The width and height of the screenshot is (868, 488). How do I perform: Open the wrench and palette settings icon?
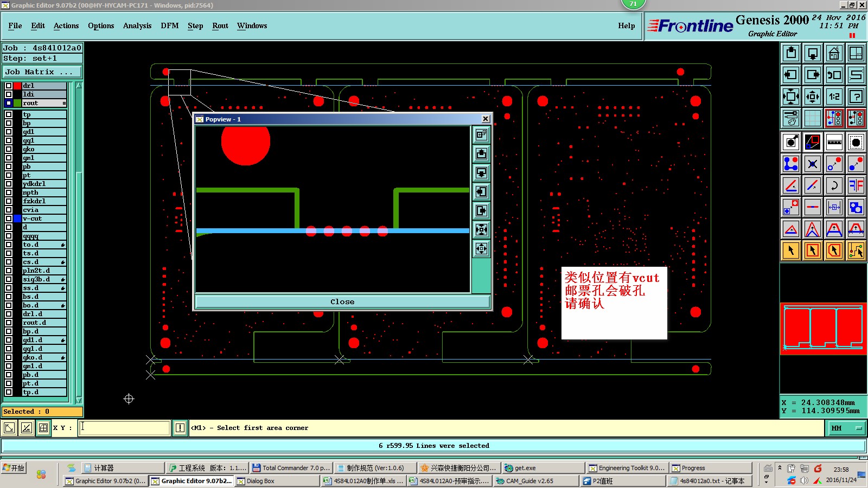[791, 118]
